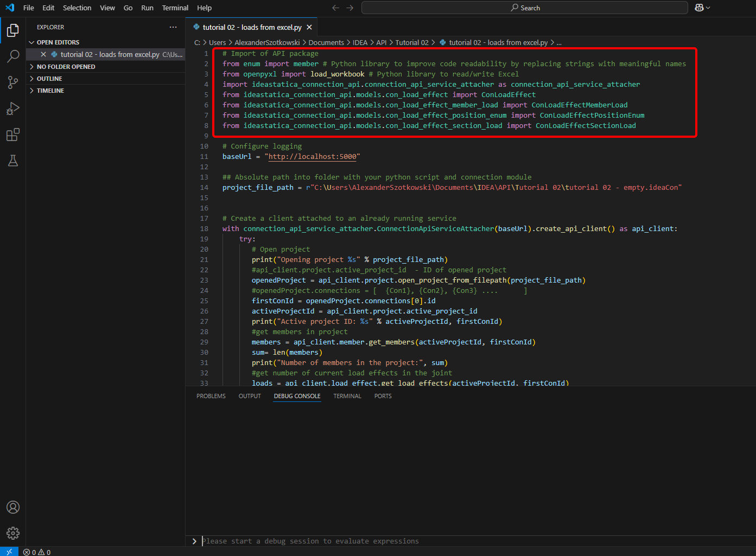The width and height of the screenshot is (756, 556).
Task: Click the errors and warnings status indicator
Action: 37,551
